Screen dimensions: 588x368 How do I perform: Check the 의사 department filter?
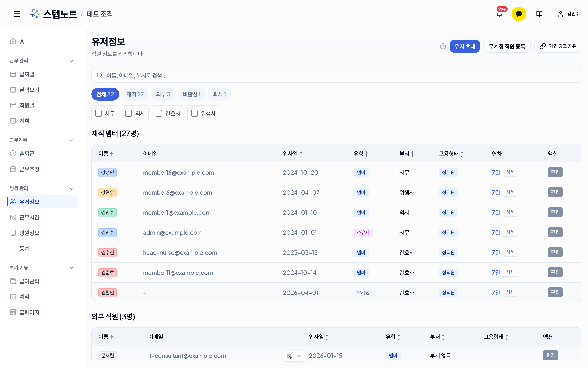point(129,113)
